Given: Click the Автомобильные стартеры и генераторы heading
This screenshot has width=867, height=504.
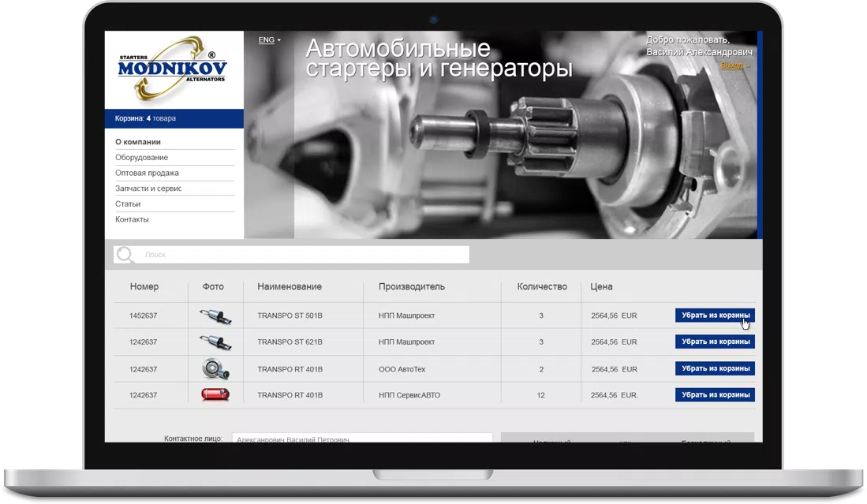Looking at the screenshot, I should point(439,58).
